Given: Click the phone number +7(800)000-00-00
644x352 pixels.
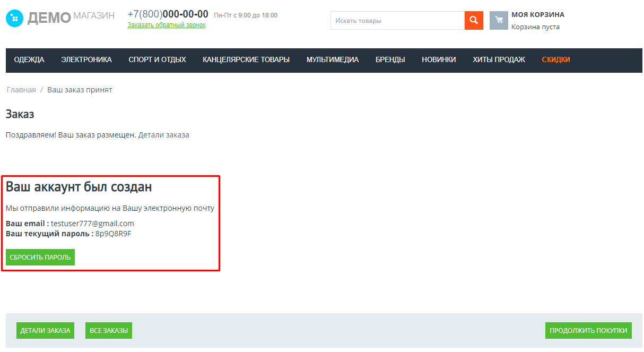Looking at the screenshot, I should point(168,14).
